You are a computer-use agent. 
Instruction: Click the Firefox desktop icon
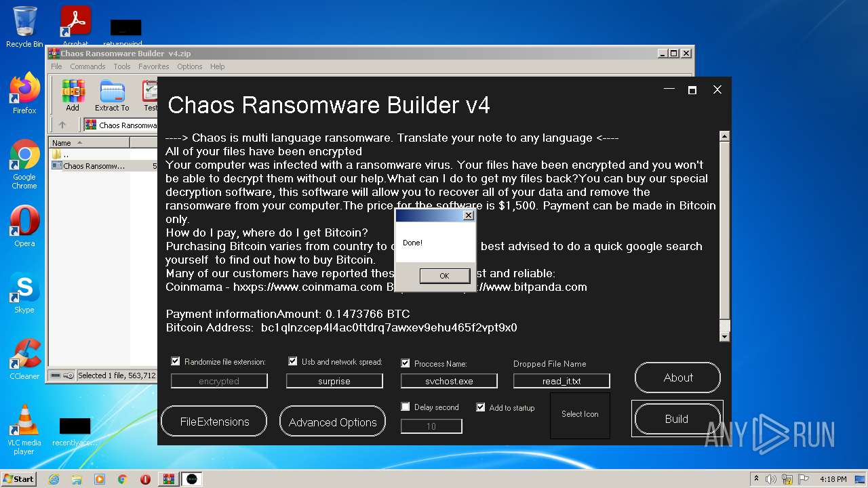24,94
